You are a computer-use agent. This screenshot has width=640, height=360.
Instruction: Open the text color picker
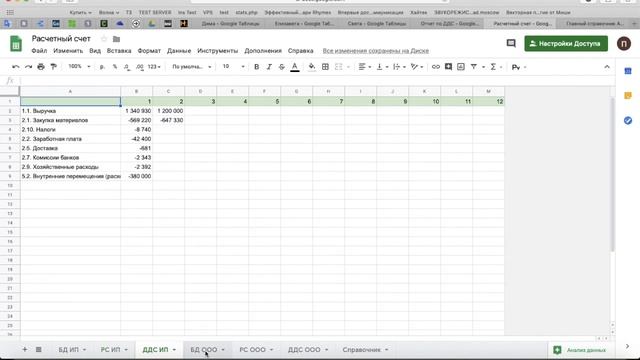point(295,67)
